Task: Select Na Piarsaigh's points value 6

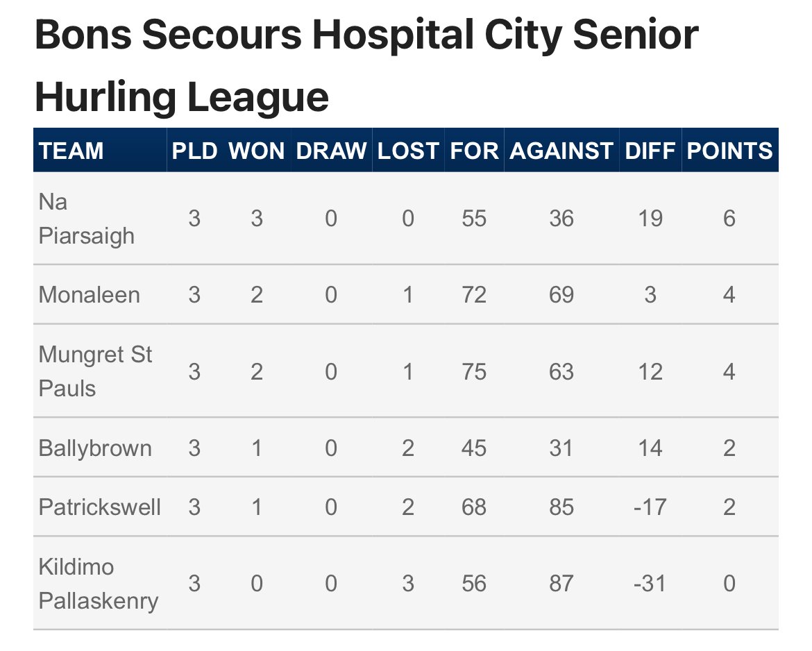Action: pyautogui.click(x=729, y=219)
